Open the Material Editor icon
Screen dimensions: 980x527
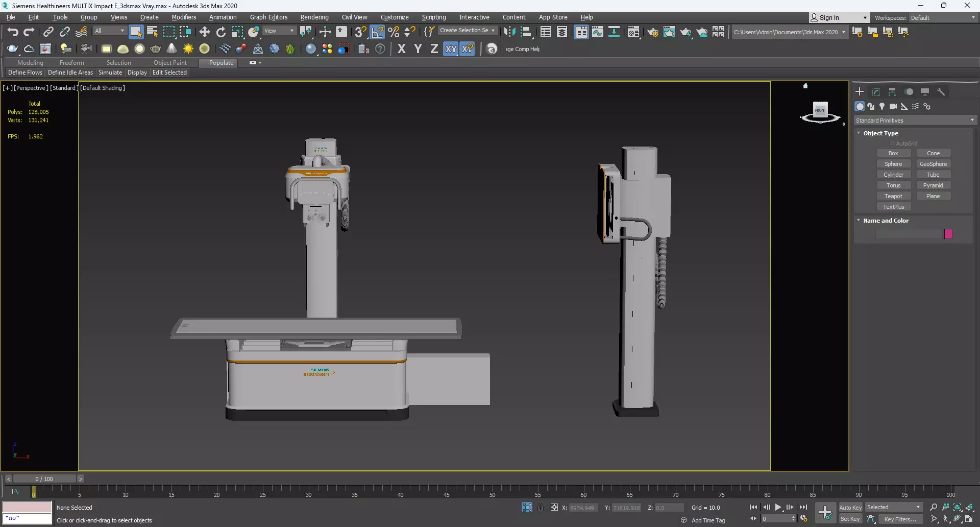click(633, 32)
